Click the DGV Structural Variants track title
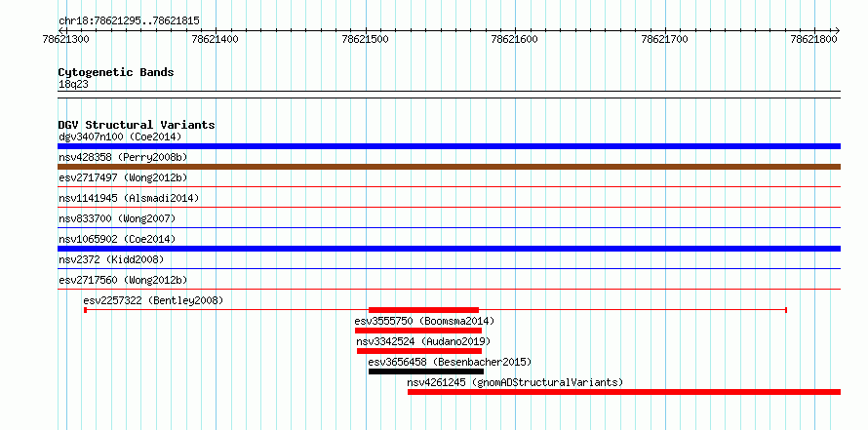The height and width of the screenshot is (430, 868). tap(137, 125)
